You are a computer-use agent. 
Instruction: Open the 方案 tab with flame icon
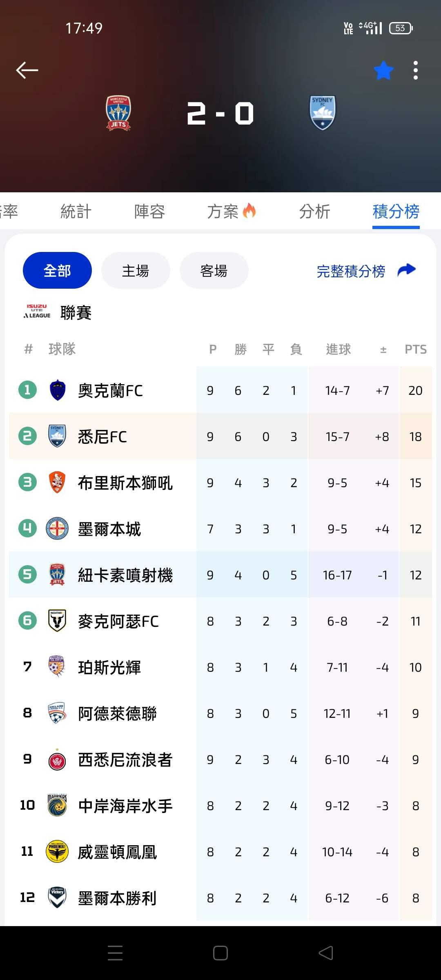click(x=231, y=212)
